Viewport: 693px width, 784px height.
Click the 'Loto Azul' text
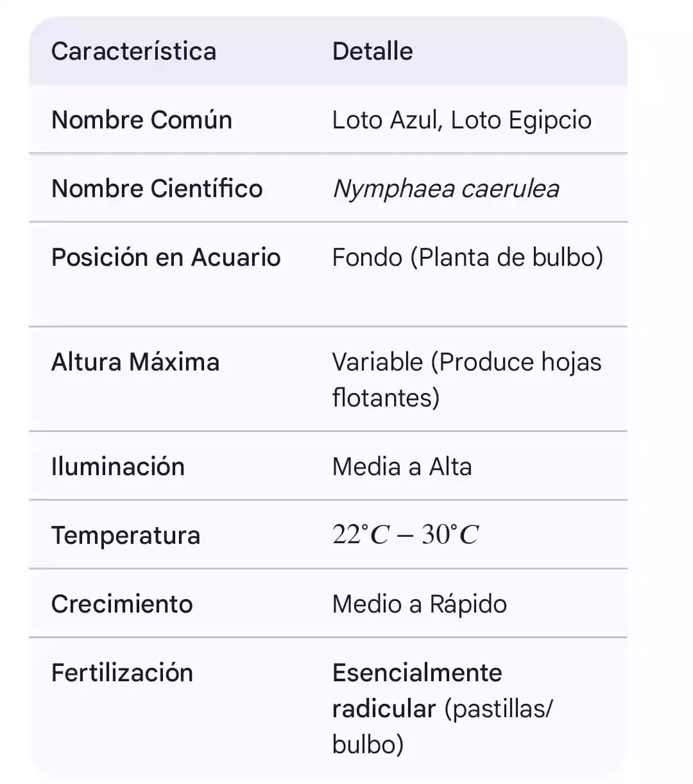[384, 120]
